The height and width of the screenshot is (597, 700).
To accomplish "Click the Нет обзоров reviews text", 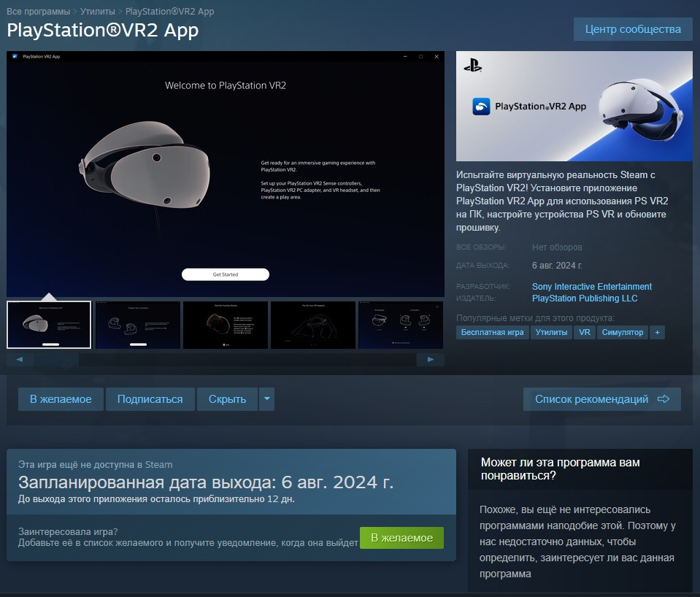I will click(x=557, y=247).
